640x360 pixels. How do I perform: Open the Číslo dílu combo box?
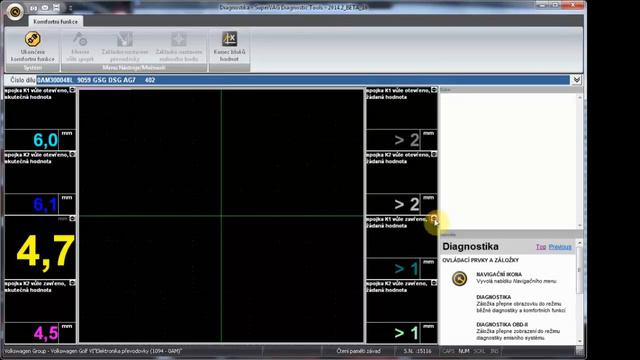303,80
